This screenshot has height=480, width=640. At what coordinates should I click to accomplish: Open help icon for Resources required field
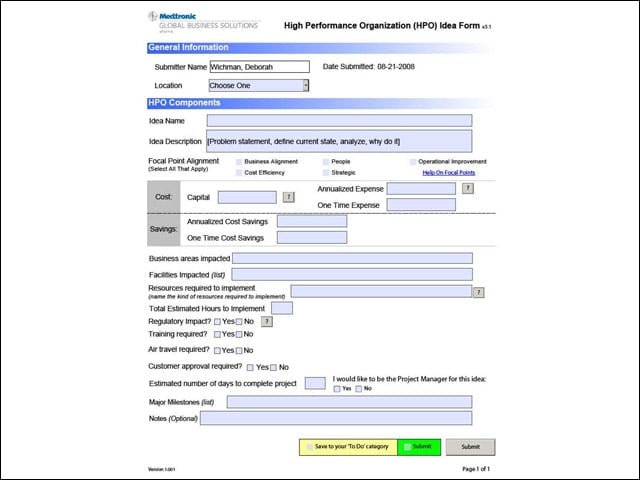[479, 292]
